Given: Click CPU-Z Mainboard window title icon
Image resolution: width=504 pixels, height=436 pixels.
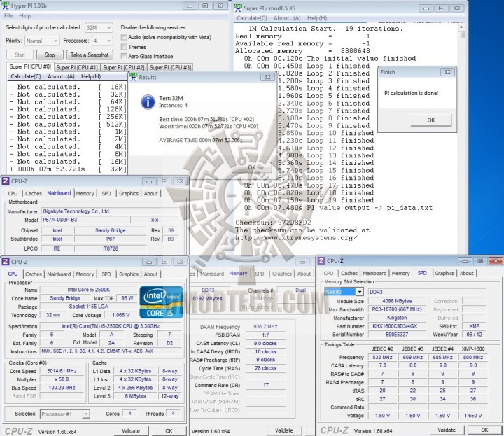Looking at the screenshot, I should coord(6,181).
